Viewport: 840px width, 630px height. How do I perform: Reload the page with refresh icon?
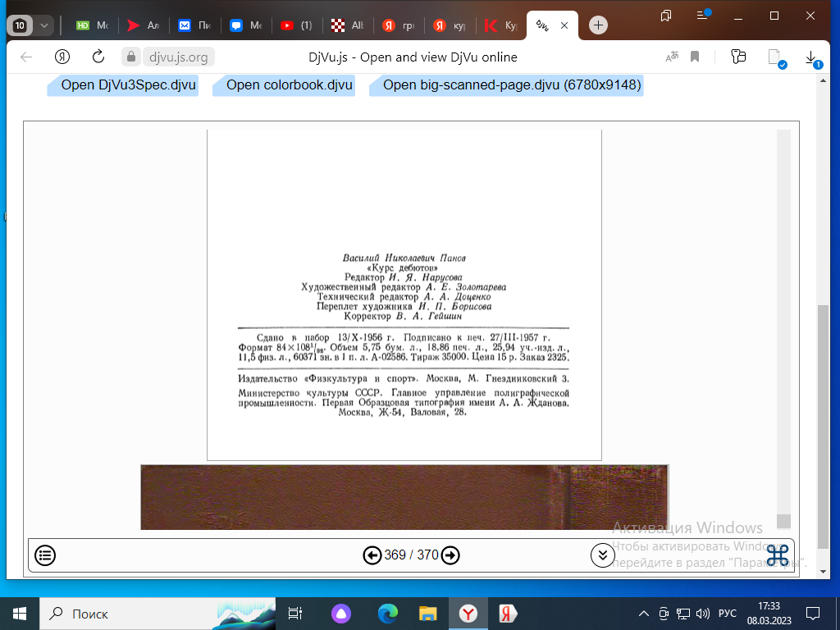(98, 57)
